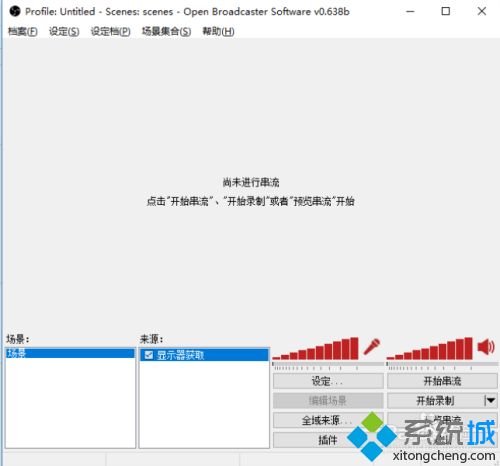Uncheck the 显示器获取 source checkbox

149,355
